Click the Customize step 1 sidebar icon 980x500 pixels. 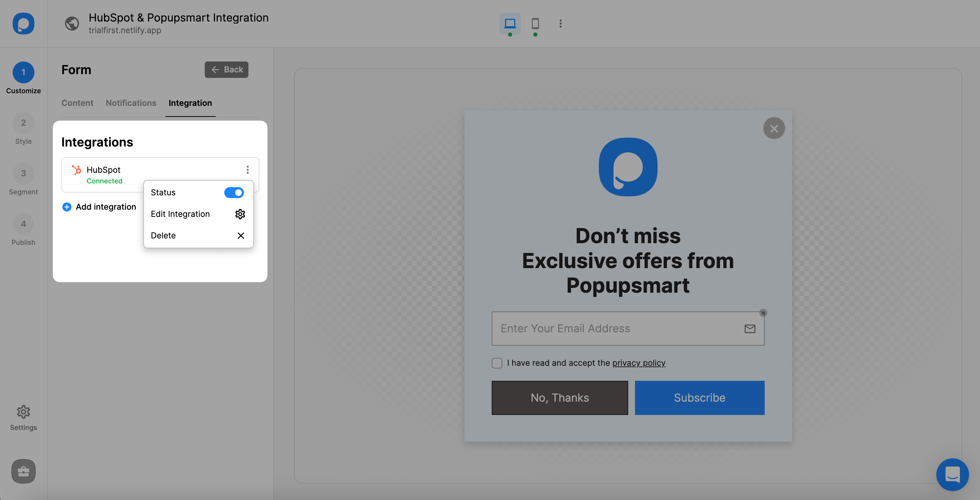(23, 72)
